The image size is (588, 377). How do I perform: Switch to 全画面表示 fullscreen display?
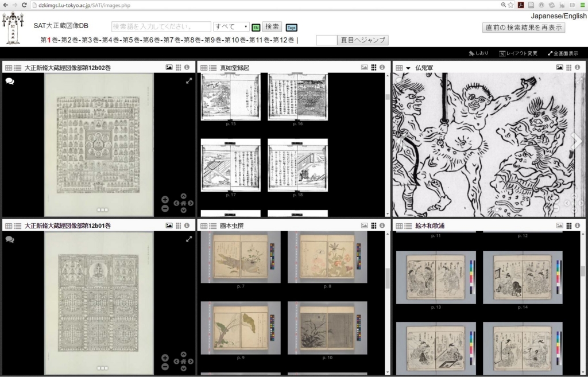(563, 53)
